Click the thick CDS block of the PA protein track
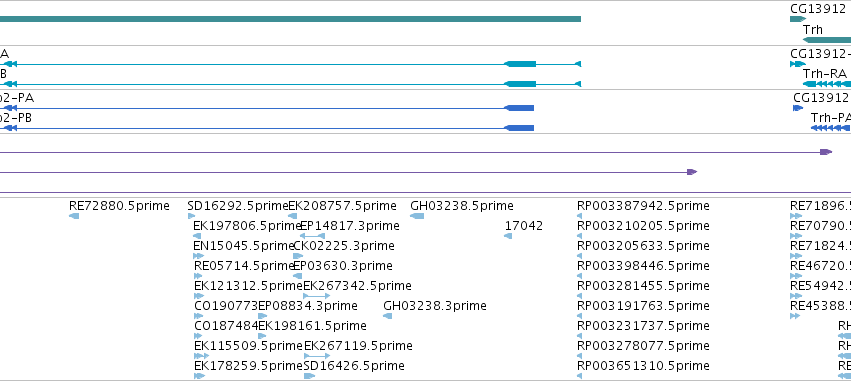Viewport: 851px width, 381px height. 519,108
